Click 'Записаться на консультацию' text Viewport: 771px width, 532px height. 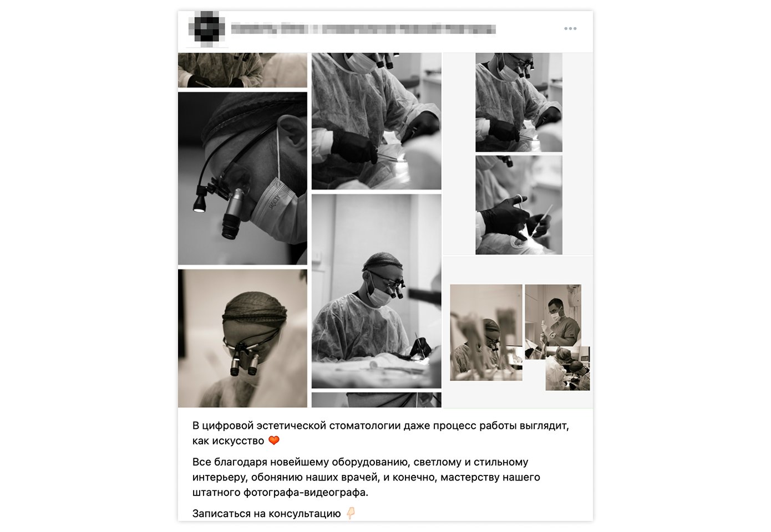(x=266, y=514)
